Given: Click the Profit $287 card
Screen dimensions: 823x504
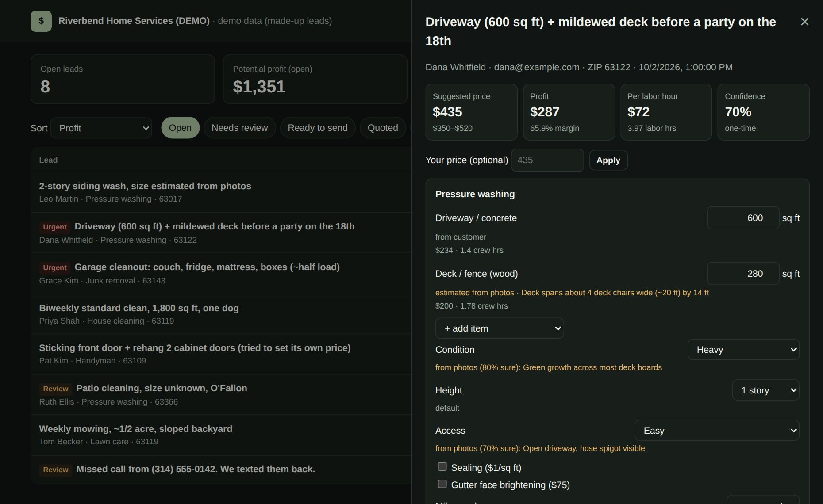Looking at the screenshot, I should coord(569,112).
